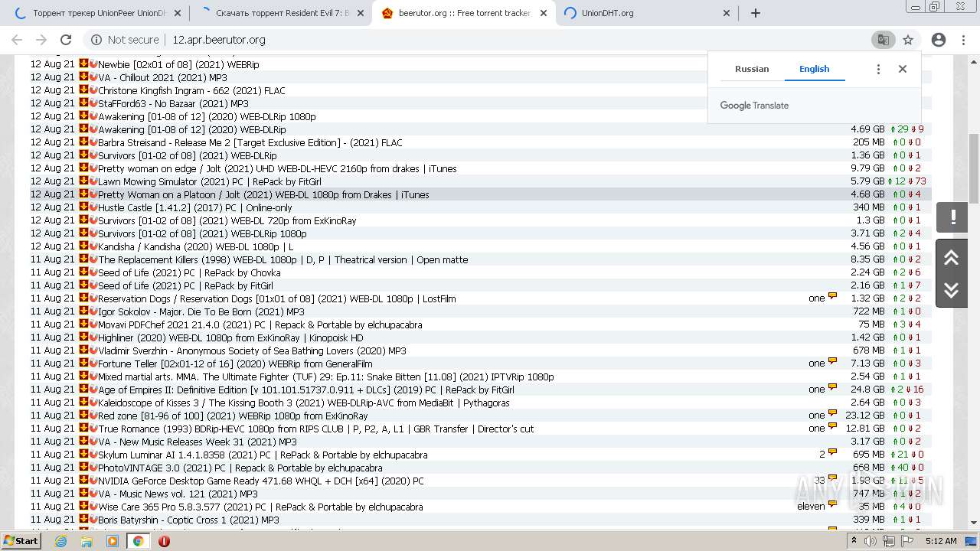Click magnet icon for Kandisha row
The height and width of the screenshot is (551, 980).
93,246
